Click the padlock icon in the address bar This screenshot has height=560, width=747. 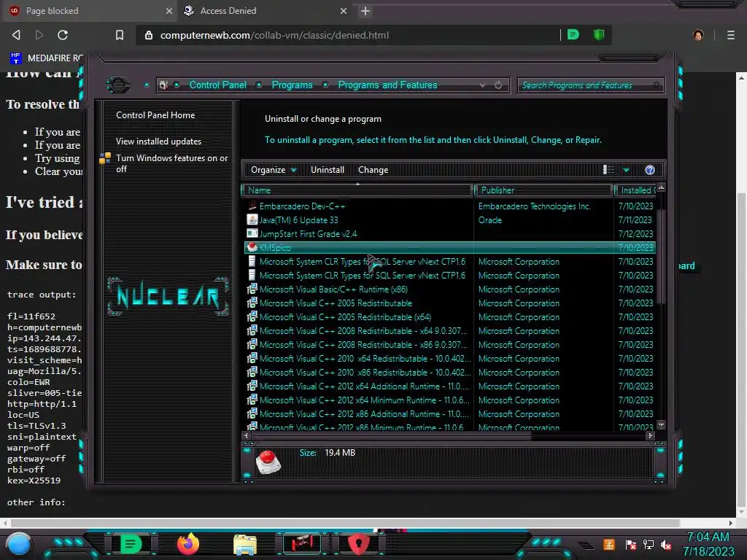149,35
